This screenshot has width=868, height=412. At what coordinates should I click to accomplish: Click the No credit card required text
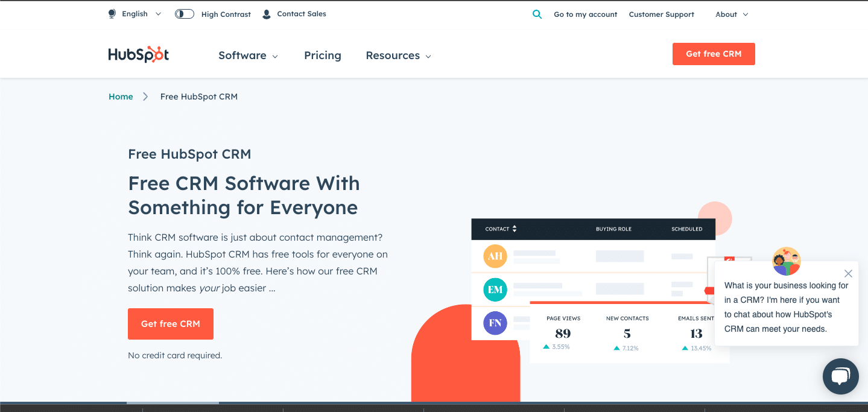[x=175, y=355]
